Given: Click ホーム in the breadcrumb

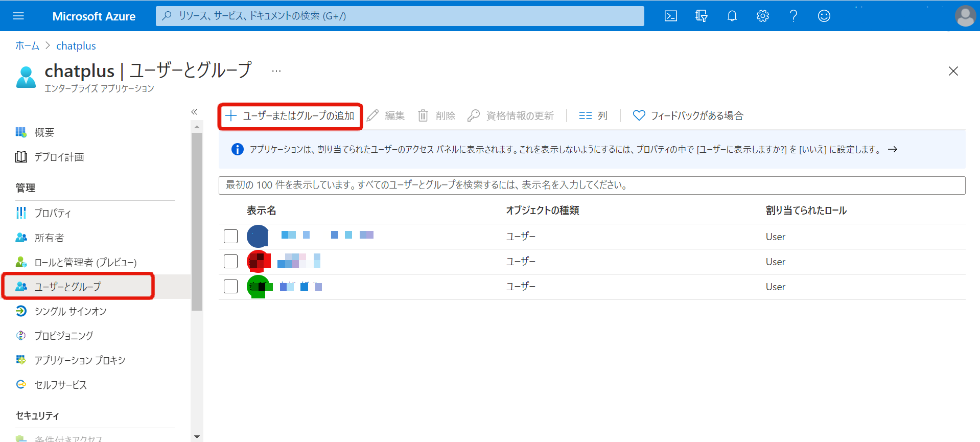Looking at the screenshot, I should click(27, 46).
